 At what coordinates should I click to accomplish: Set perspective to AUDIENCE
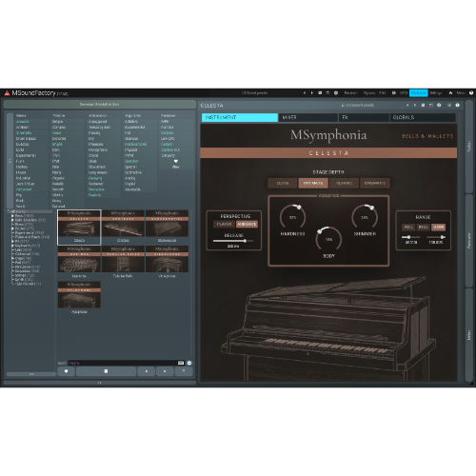pos(247,224)
